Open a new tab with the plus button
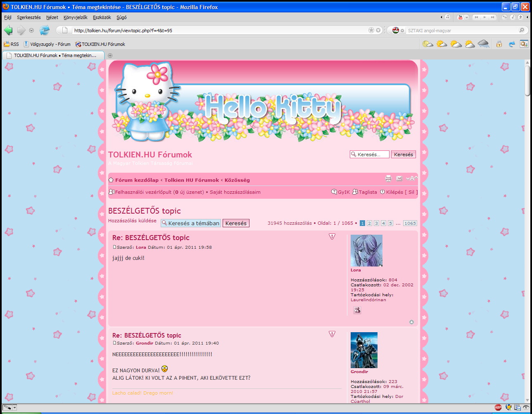The width and height of the screenshot is (532, 414). [x=110, y=55]
